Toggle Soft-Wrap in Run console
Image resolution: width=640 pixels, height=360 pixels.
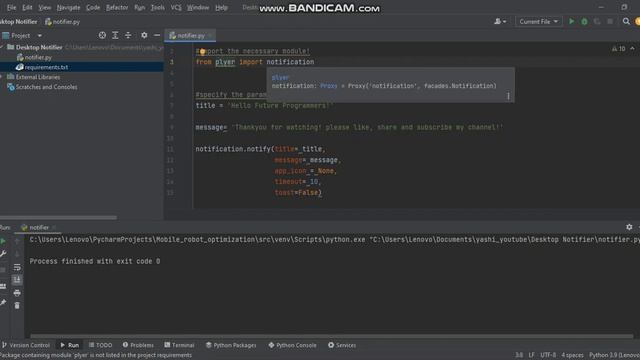pos(17,267)
